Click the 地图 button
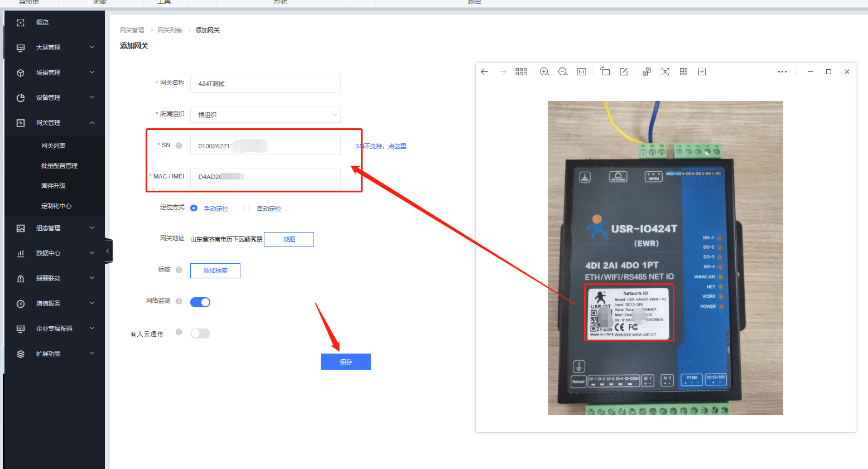This screenshot has width=868, height=469. (x=289, y=239)
